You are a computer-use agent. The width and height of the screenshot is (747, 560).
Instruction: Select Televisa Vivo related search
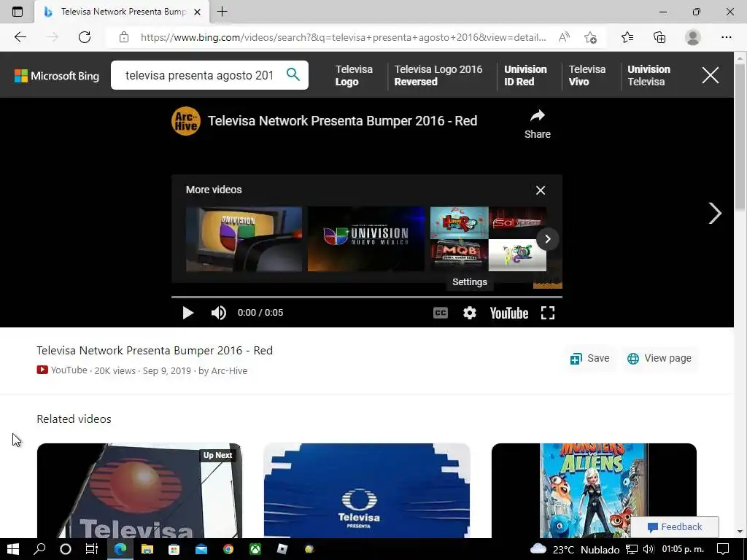pyautogui.click(x=587, y=75)
